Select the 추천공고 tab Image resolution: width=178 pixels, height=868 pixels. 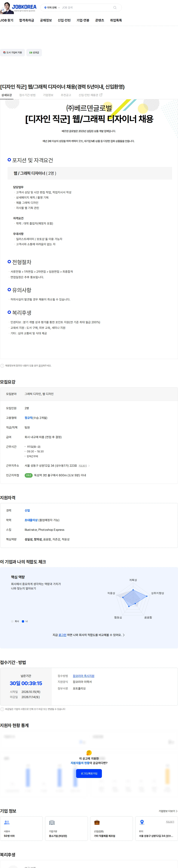(x=66, y=95)
